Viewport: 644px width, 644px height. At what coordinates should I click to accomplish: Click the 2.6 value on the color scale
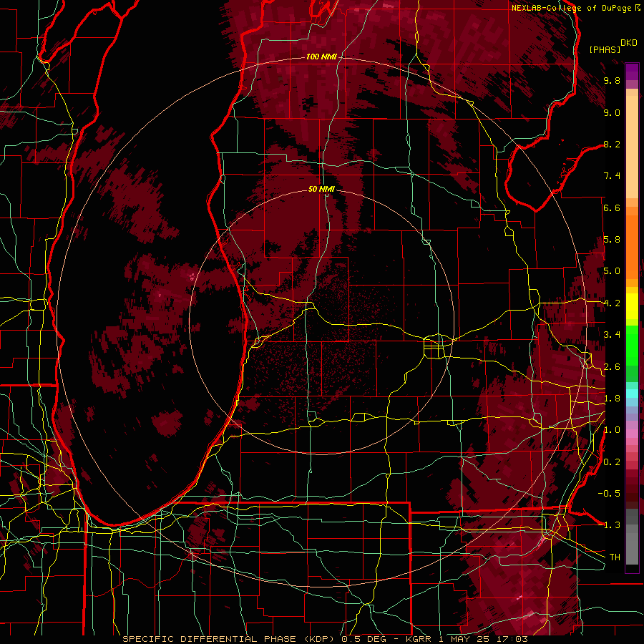(x=612, y=367)
